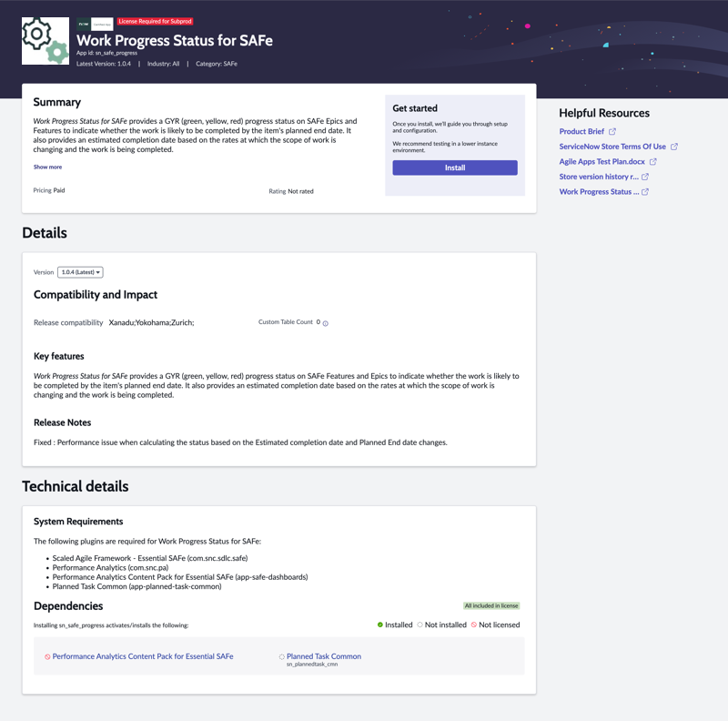The image size is (728, 721).
Task: Expand summary with Show more
Action: [x=47, y=167]
